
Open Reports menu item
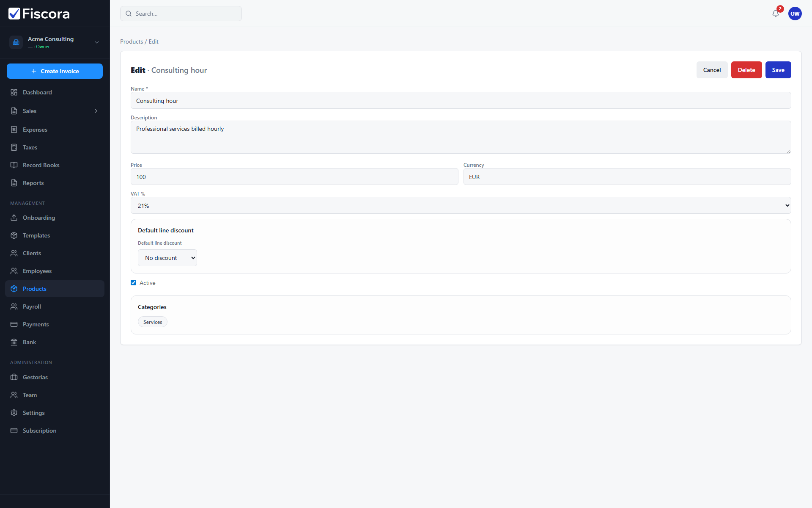click(55, 183)
